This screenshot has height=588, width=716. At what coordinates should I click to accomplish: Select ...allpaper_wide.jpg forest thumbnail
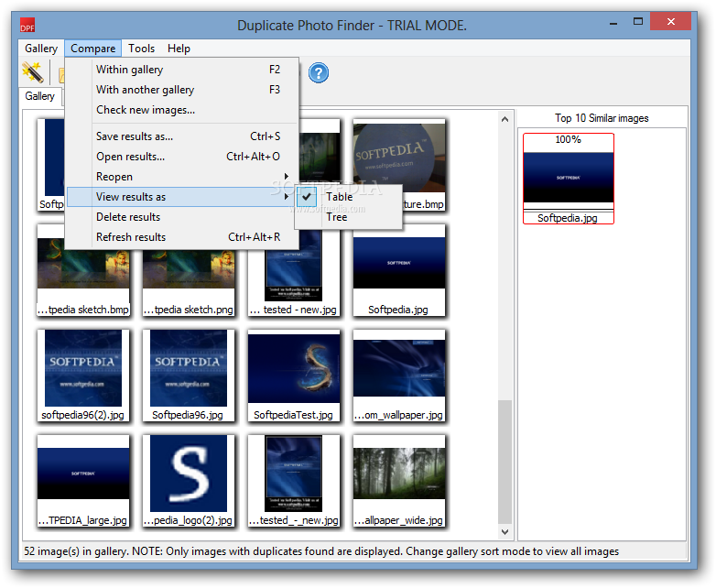point(398,481)
